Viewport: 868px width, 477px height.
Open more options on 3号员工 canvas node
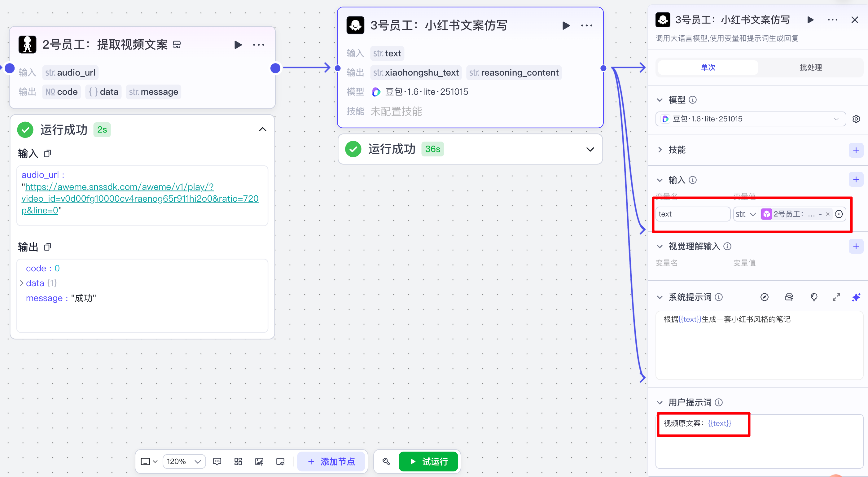tap(586, 26)
